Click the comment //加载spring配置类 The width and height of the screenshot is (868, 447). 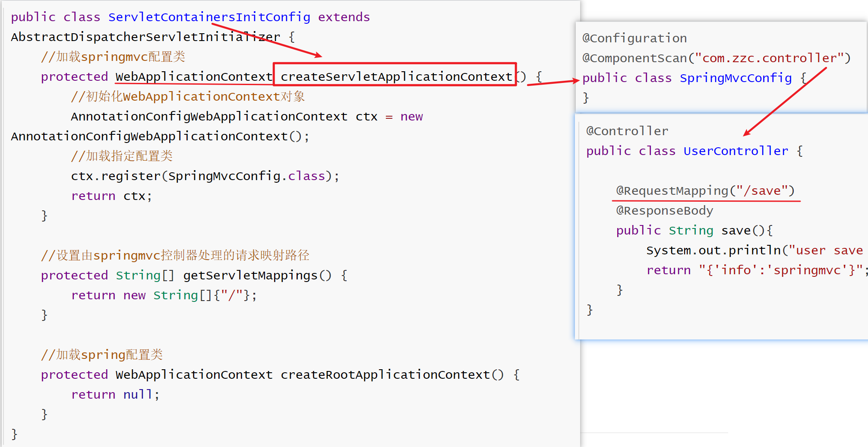[102, 355]
